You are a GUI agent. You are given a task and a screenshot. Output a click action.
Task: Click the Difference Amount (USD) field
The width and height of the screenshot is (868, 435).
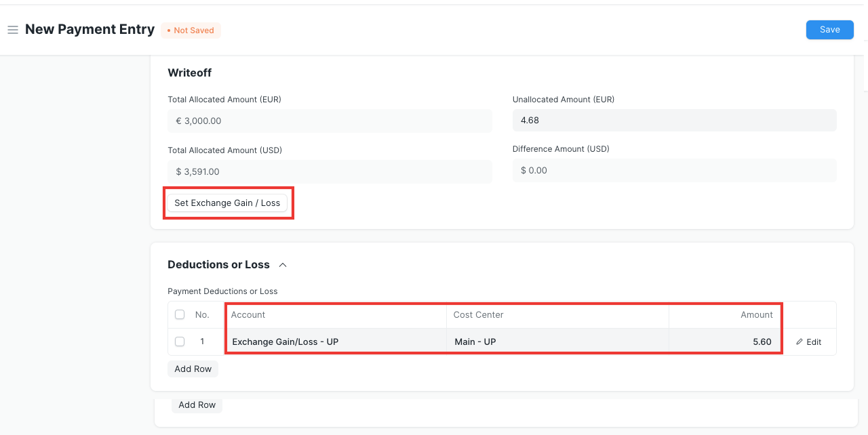pos(674,170)
